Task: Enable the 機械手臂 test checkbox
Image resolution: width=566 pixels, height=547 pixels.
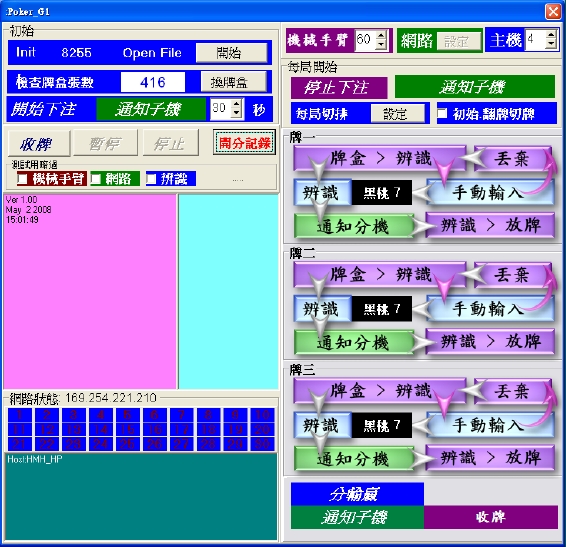Action: [x=22, y=178]
